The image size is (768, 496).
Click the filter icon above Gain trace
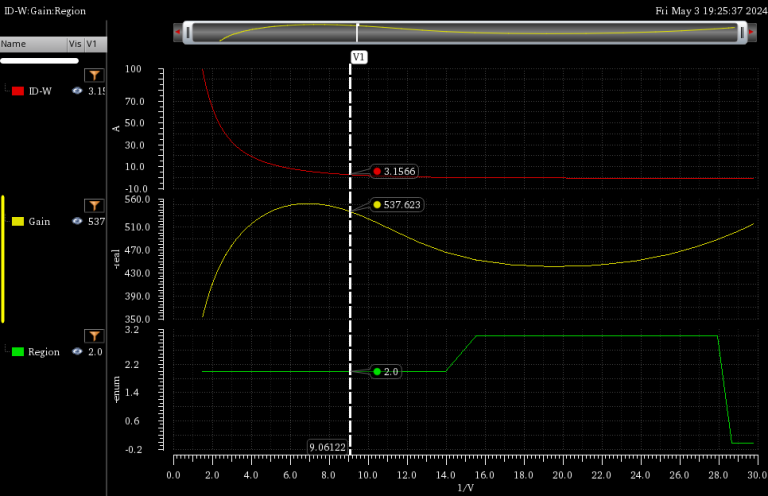tap(93, 205)
